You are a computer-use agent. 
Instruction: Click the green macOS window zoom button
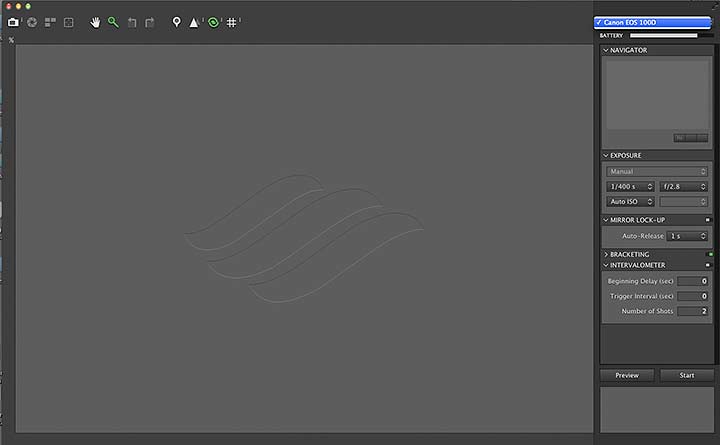click(28, 6)
